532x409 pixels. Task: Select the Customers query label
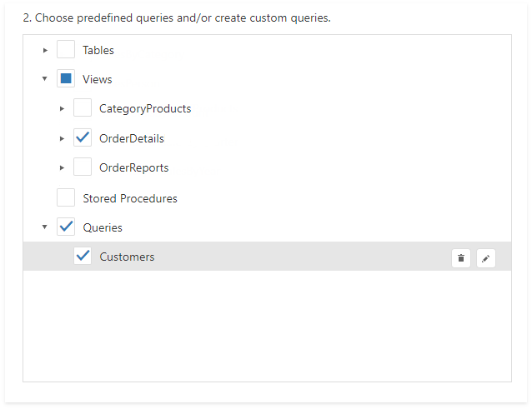point(127,257)
